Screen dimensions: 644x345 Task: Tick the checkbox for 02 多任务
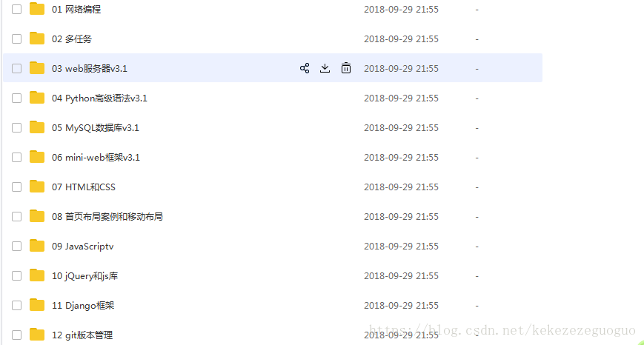(x=16, y=39)
